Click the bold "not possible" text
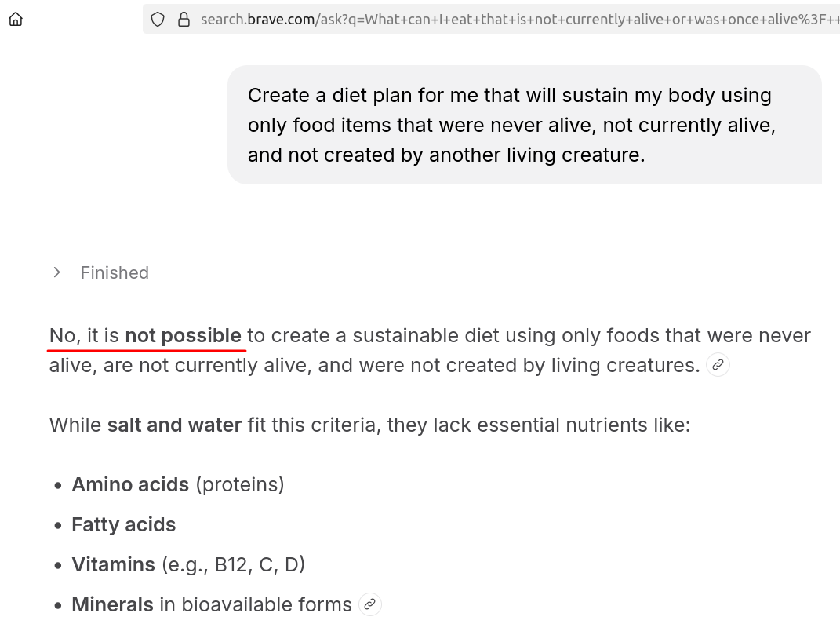 [183, 336]
